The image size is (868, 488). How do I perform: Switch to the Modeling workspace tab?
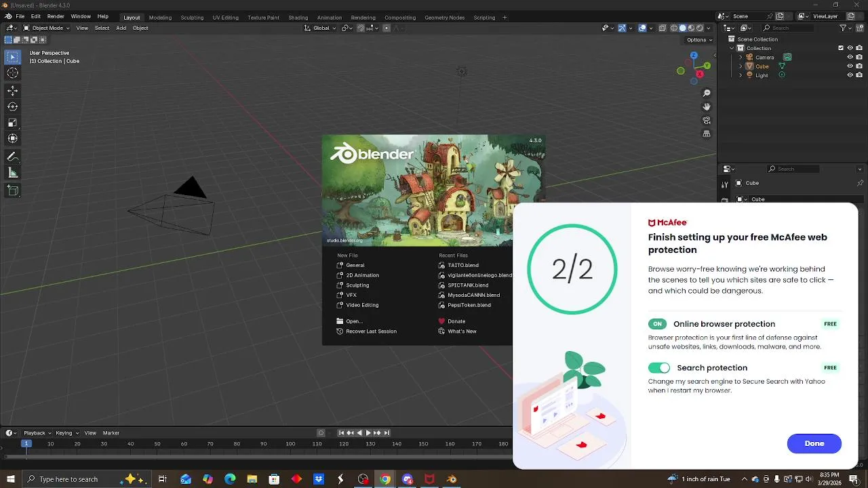(160, 18)
